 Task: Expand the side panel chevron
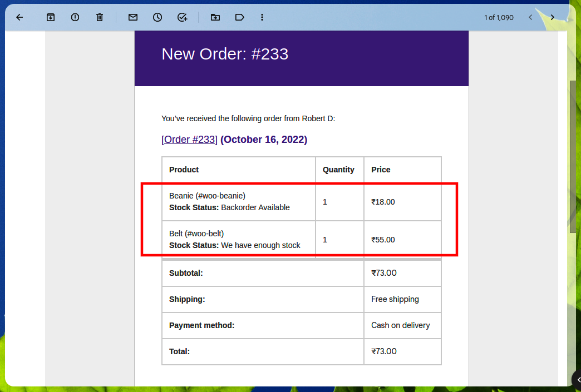pyautogui.click(x=578, y=380)
